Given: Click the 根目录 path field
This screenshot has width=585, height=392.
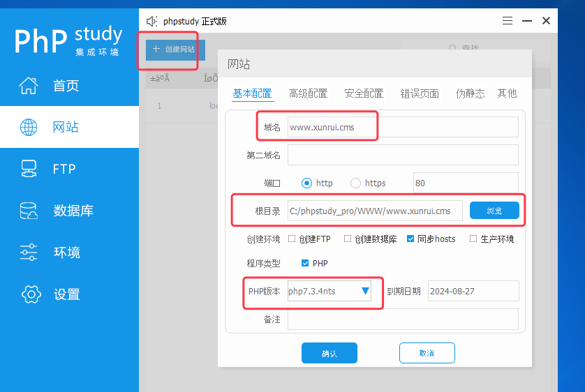Looking at the screenshot, I should pyautogui.click(x=375, y=211).
